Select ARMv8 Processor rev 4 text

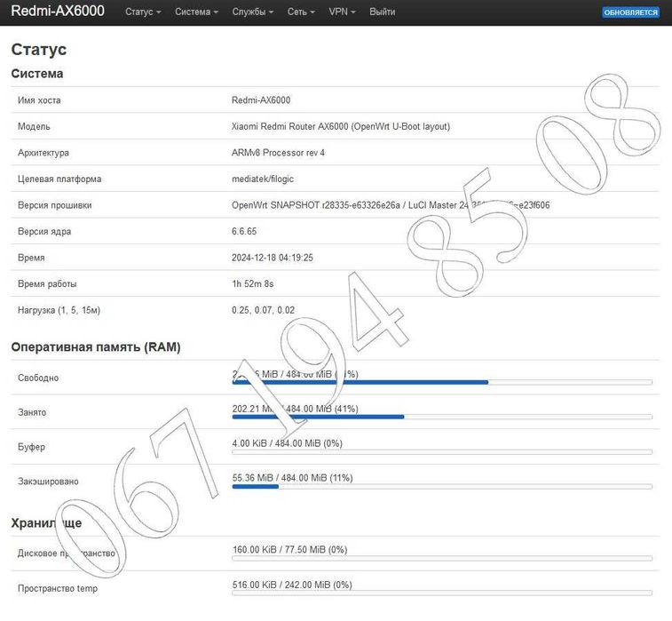tap(278, 153)
